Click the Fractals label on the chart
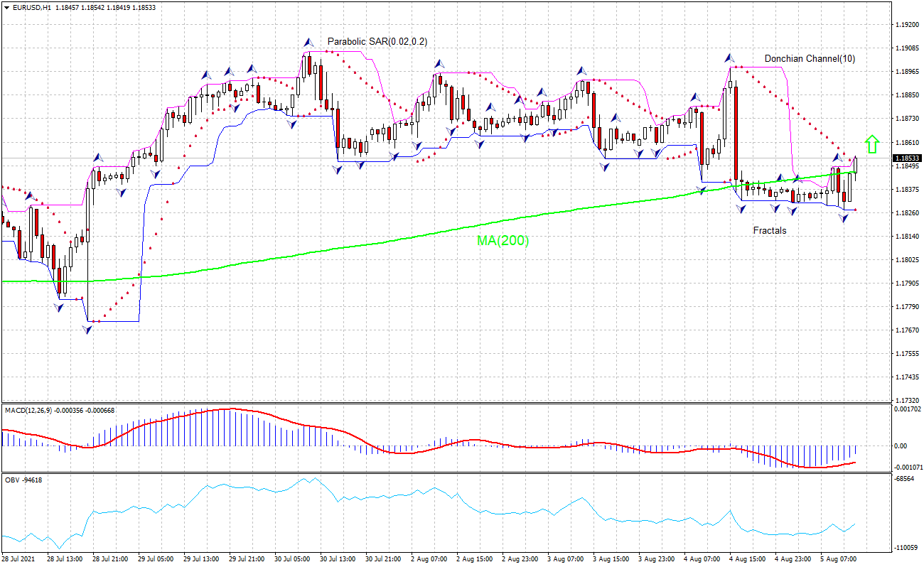Image resolution: width=924 pixels, height=567 pixels. pos(770,230)
